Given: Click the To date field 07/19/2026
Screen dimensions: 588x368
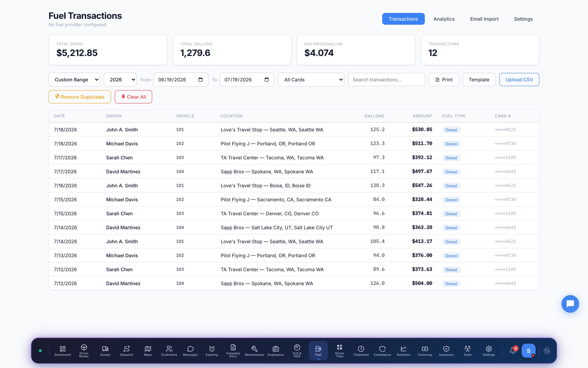Looking at the screenshot, I should (x=247, y=80).
